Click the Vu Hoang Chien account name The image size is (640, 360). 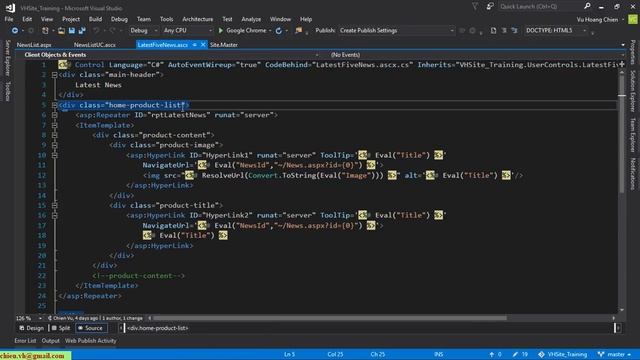[x=597, y=20]
